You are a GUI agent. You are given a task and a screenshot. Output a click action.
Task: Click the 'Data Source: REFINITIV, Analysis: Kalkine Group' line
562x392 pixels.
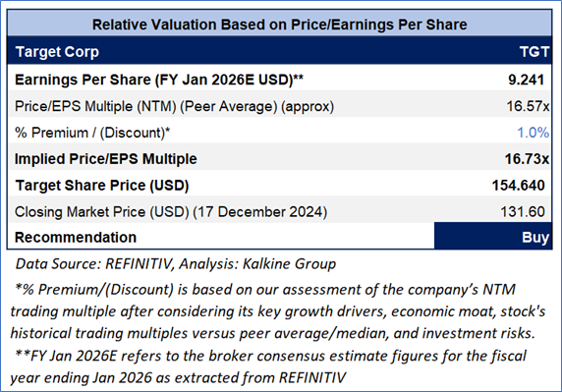(x=176, y=264)
